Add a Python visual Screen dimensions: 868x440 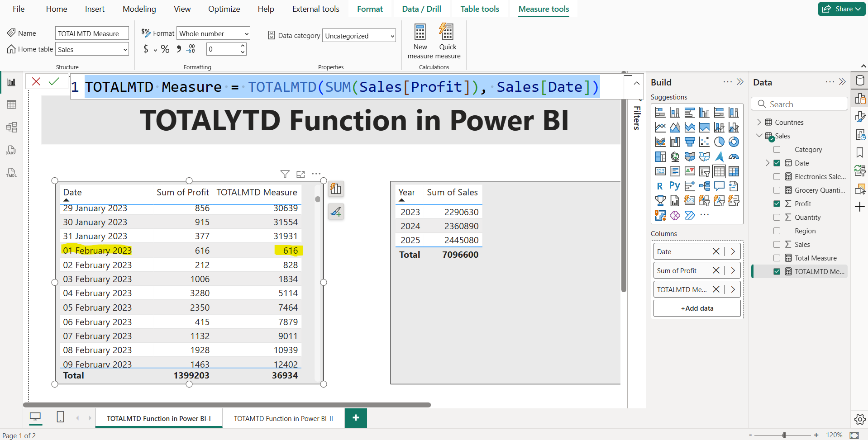pos(675,186)
